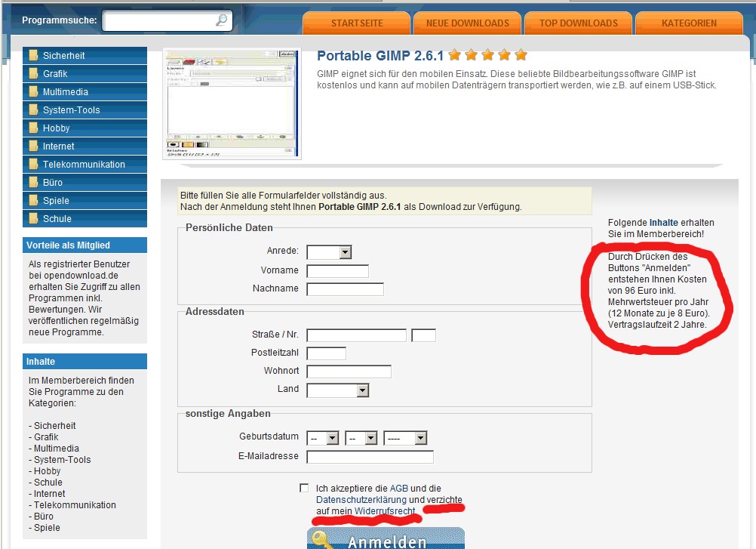Click the folder icon beside Multimedia

pos(33,91)
